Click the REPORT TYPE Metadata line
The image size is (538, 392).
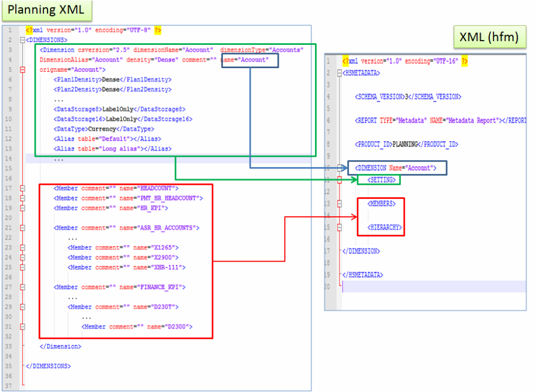(433, 121)
